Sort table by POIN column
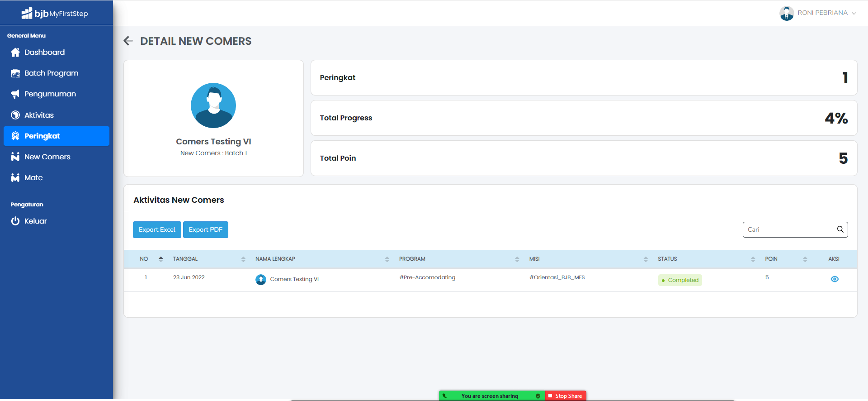 click(805, 259)
